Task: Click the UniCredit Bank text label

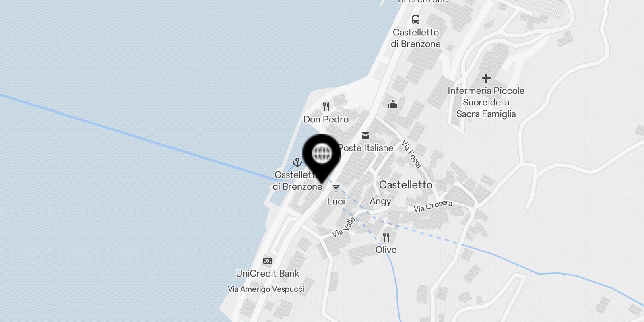Action: tap(268, 273)
